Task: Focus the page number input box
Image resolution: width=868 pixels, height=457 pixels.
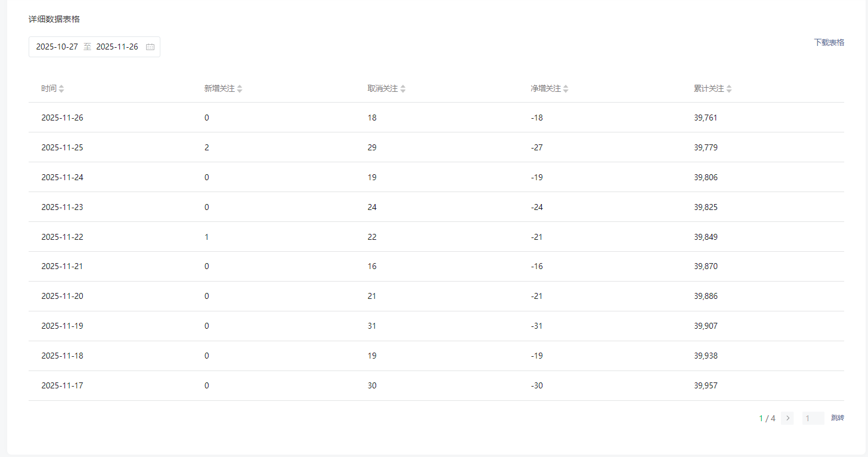Action: 813,418
